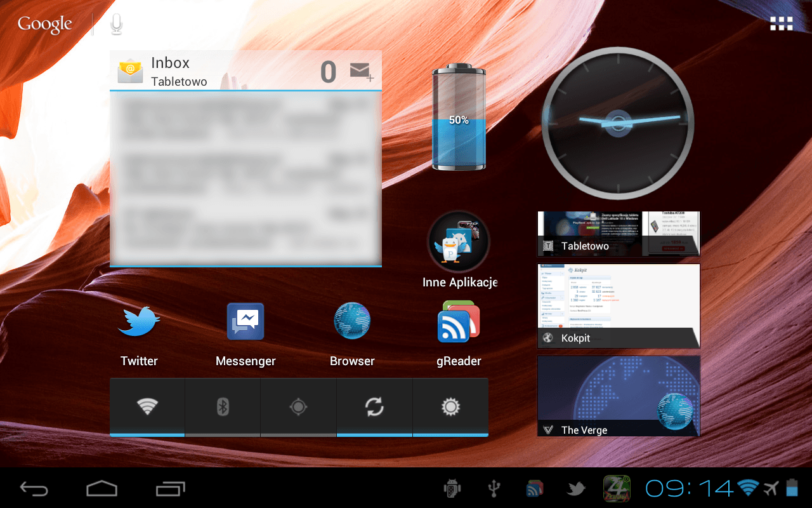Tap the Twitter notification in status bar
Screen dimensions: 812x508
pyautogui.click(x=575, y=488)
